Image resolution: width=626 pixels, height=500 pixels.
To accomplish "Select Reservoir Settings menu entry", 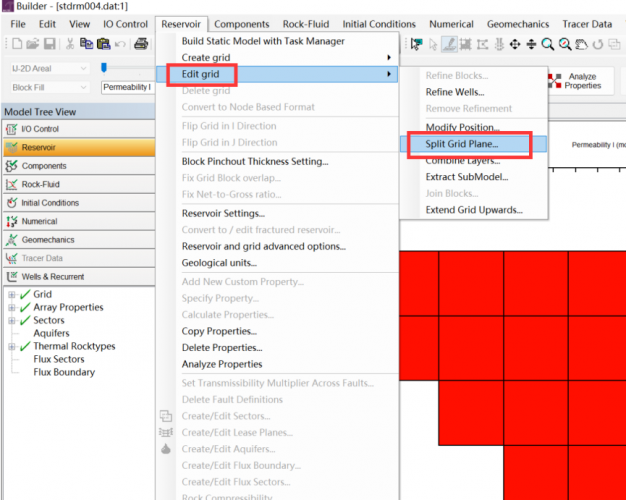I will tap(223, 213).
